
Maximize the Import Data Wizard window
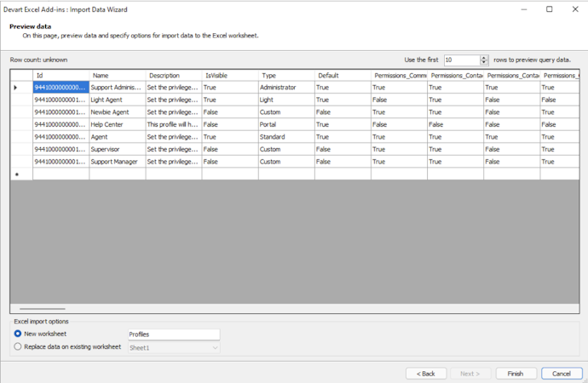[x=550, y=9]
